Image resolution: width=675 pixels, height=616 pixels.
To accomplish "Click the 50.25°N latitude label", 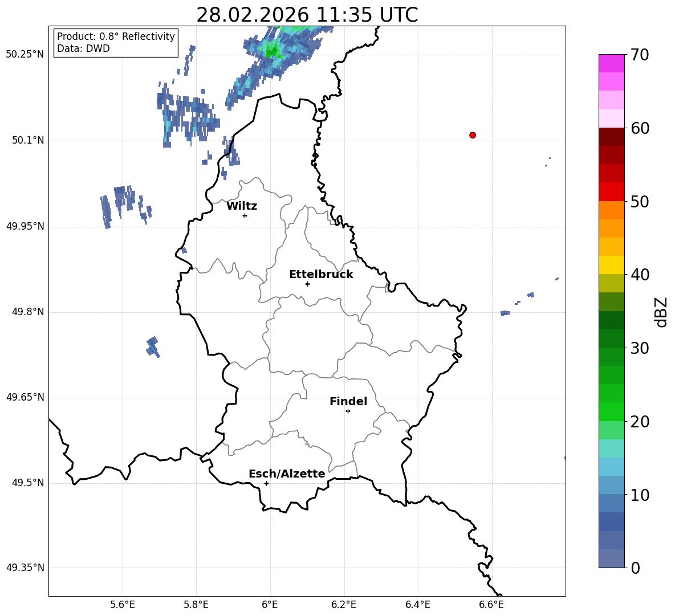I will pos(25,55).
